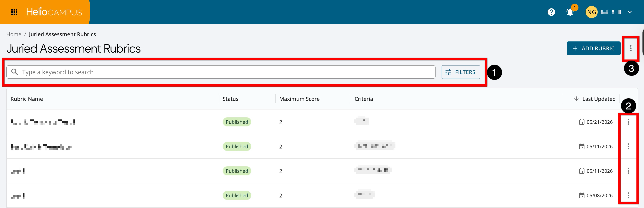Click the Last Updated column header
This screenshot has height=208, width=644.
pos(599,99)
